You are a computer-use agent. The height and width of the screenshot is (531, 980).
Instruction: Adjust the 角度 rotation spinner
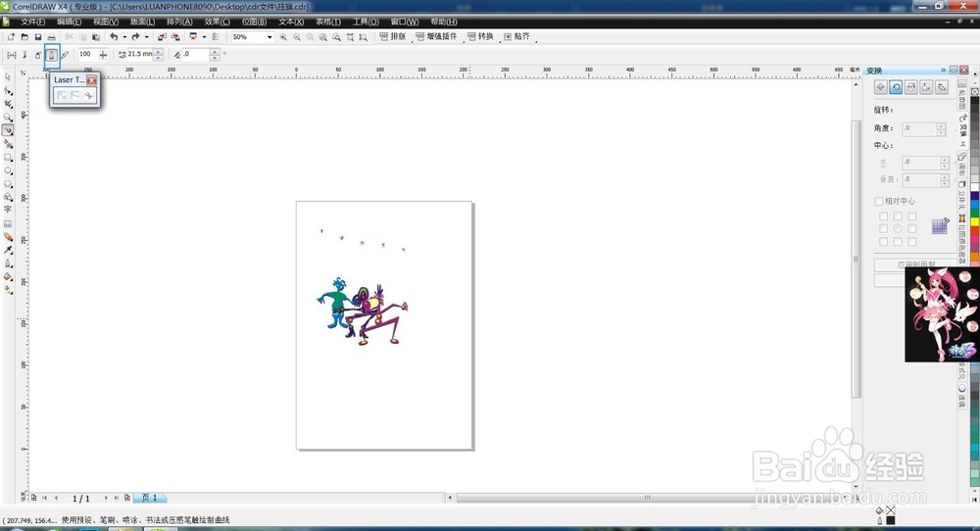pyautogui.click(x=941, y=128)
